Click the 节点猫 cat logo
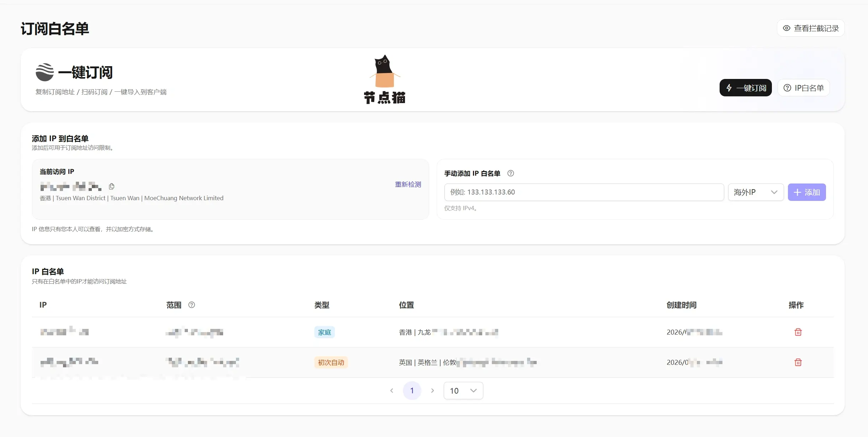Screen dimensions: 868x437 pos(384,79)
